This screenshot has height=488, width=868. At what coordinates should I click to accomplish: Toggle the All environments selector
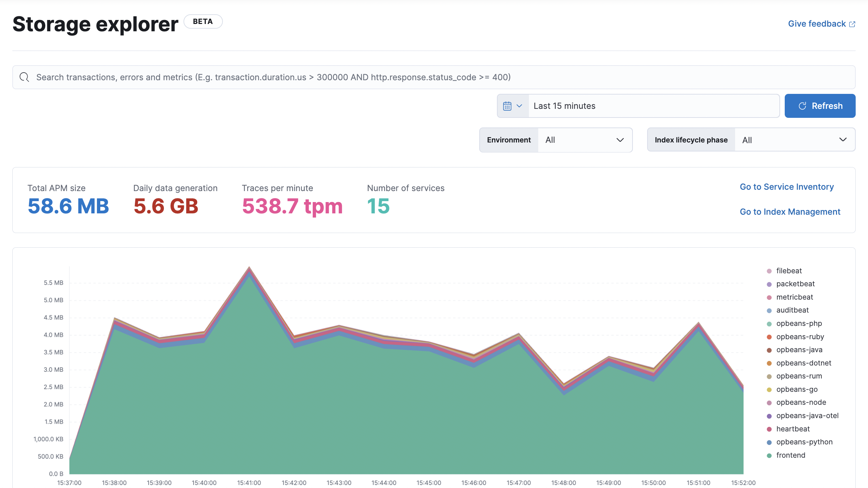(584, 140)
